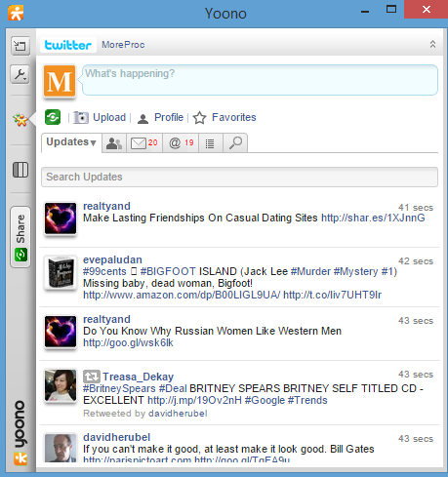This screenshot has height=477, width=448.
Task: Click the retweet icon beside Treasa_Dekay
Action: [x=92, y=377]
